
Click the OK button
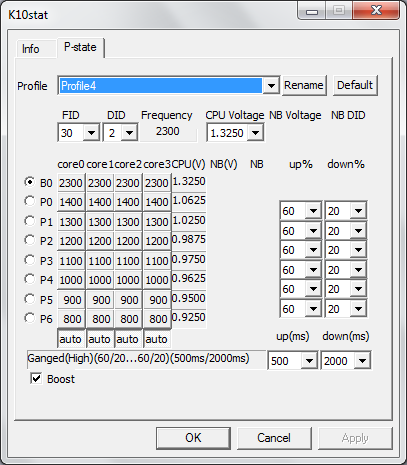pyautogui.click(x=193, y=438)
